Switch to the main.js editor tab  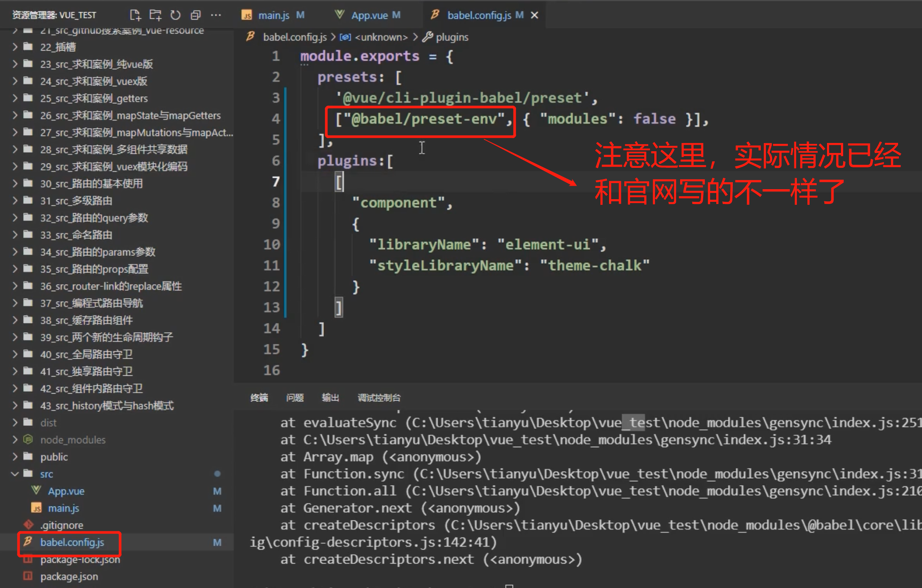pyautogui.click(x=273, y=15)
